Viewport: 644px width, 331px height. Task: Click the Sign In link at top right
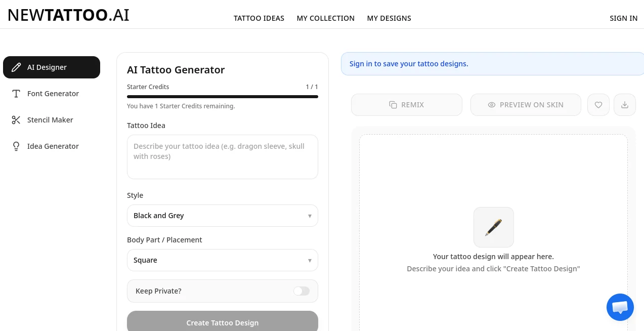623,18
